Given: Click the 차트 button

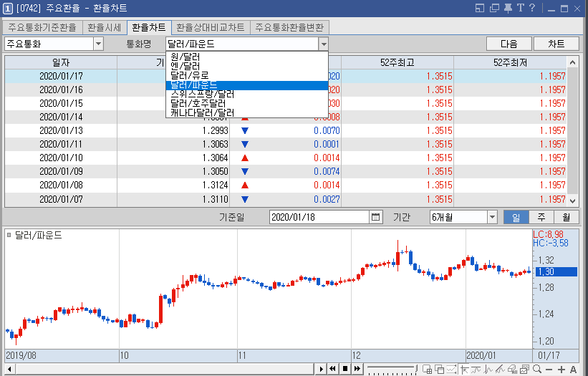Looking at the screenshot, I should click(x=556, y=44).
